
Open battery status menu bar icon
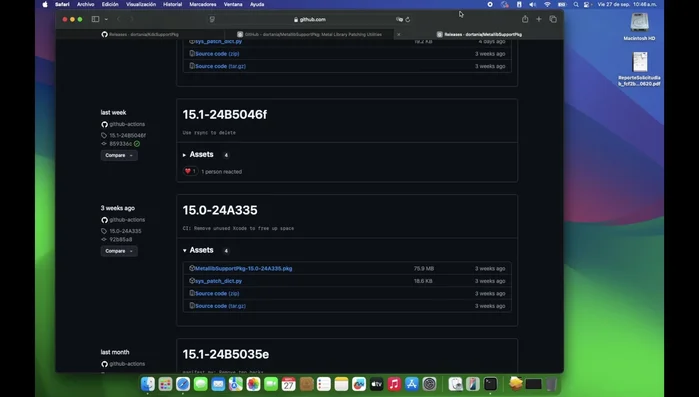click(x=562, y=4)
